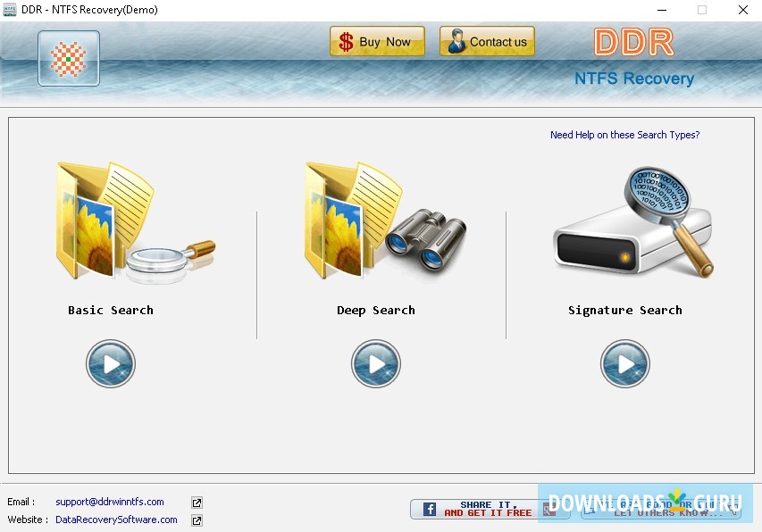762x532 pixels.
Task: Close the DDR NTFS Recovery window
Action: pyautogui.click(x=743, y=10)
